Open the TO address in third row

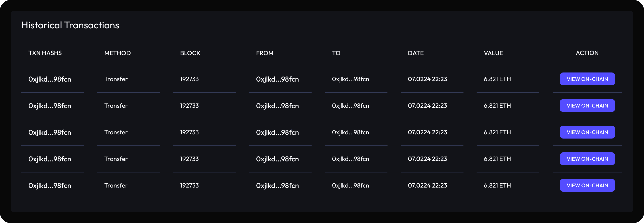[351, 132]
